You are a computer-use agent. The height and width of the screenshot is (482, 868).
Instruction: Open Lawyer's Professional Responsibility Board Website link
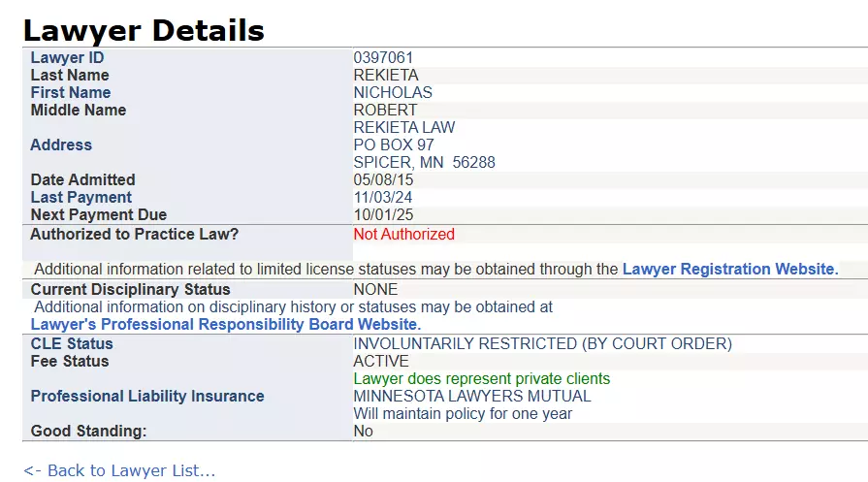[226, 324]
